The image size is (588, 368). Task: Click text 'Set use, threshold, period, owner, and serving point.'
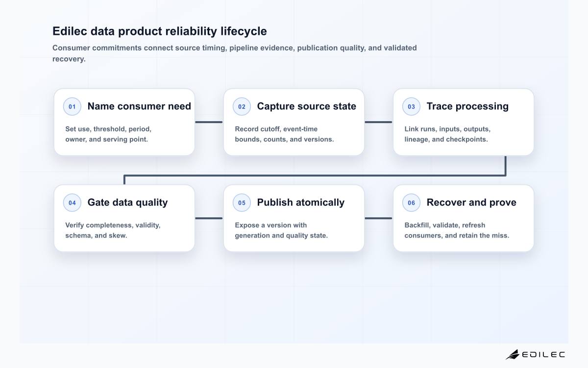coord(108,134)
